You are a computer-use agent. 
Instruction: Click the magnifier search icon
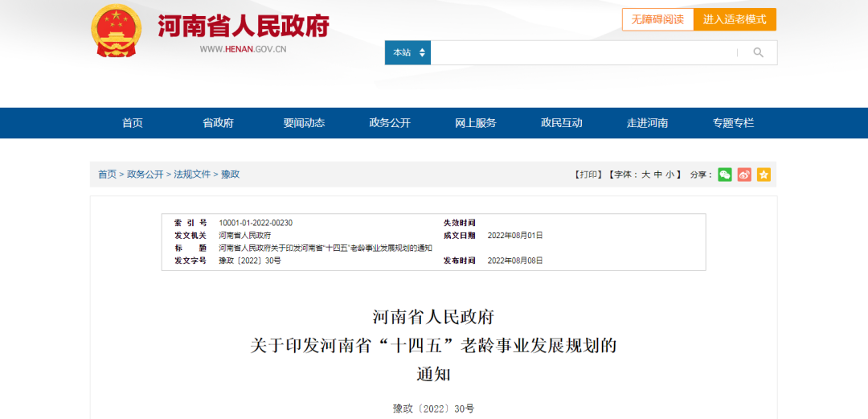tap(758, 53)
